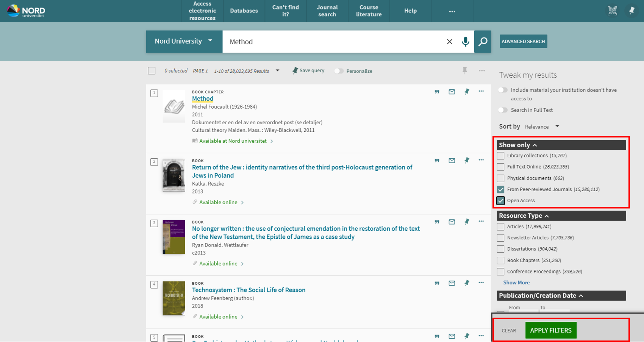Open the Method book chapter link
Screen dimensions: 644x342
pyautogui.click(x=202, y=98)
